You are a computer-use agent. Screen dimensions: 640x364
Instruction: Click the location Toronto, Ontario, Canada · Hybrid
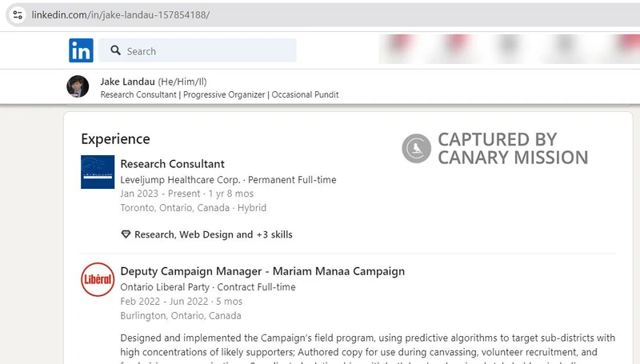point(193,208)
